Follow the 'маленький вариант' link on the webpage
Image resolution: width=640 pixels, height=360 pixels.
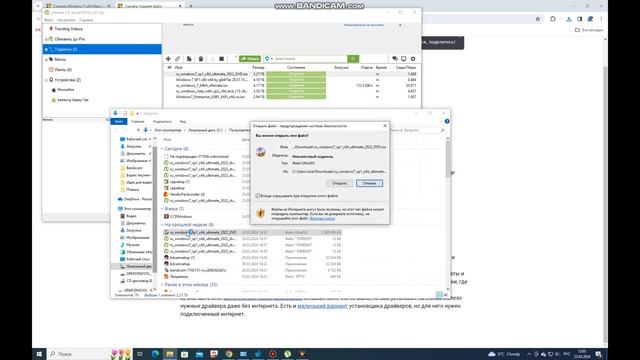[x=322, y=306]
